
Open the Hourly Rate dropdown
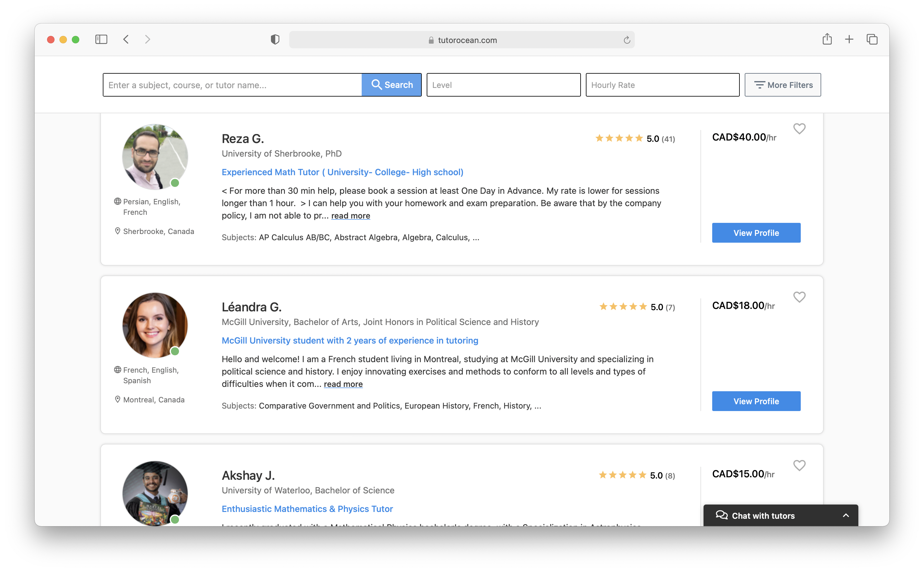click(x=662, y=85)
